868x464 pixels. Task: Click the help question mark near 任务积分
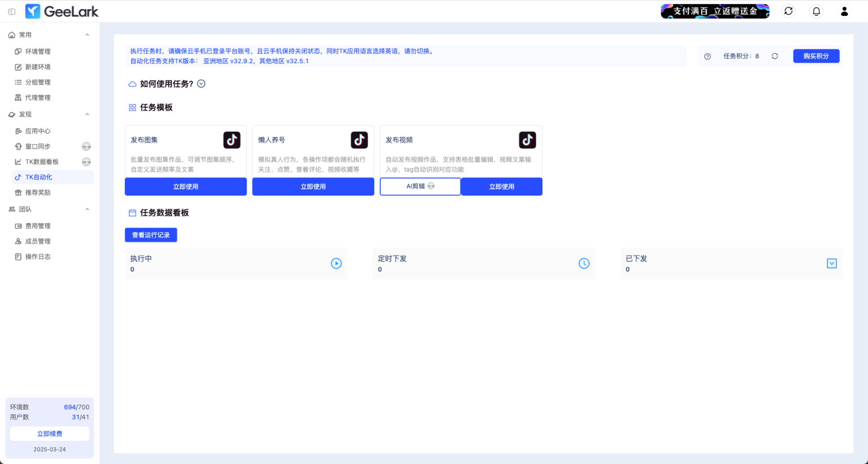click(708, 57)
